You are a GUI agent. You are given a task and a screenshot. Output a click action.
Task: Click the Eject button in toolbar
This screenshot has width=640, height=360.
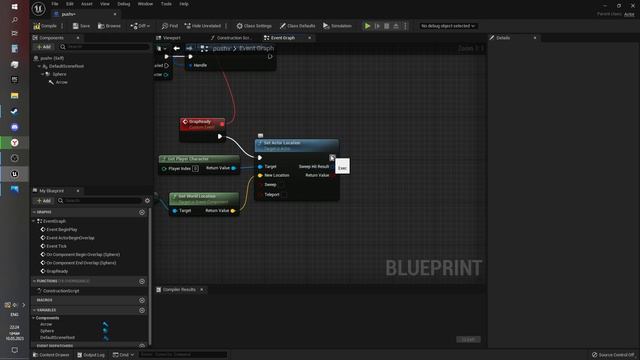pos(396,26)
